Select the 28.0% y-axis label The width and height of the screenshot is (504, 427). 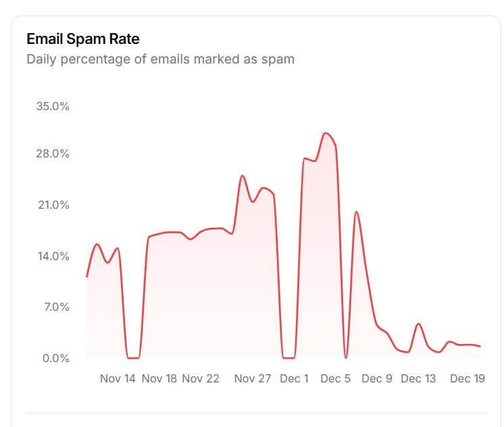point(53,154)
